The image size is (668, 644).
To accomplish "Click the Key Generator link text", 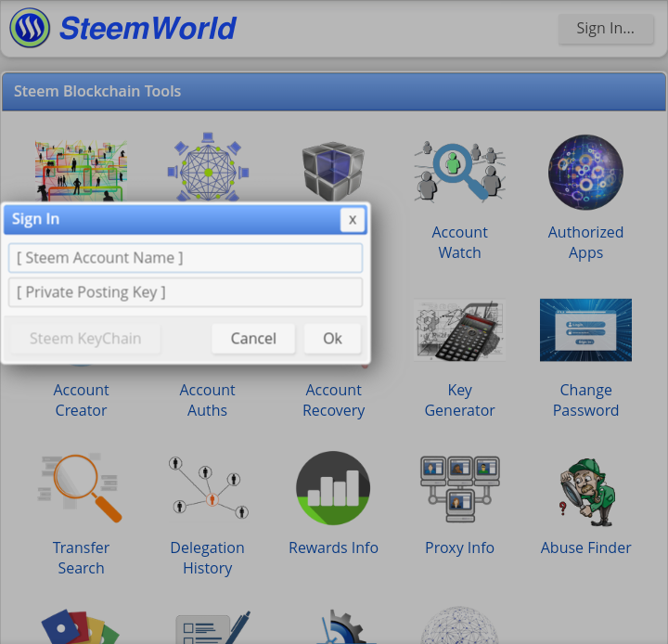I will (x=459, y=400).
